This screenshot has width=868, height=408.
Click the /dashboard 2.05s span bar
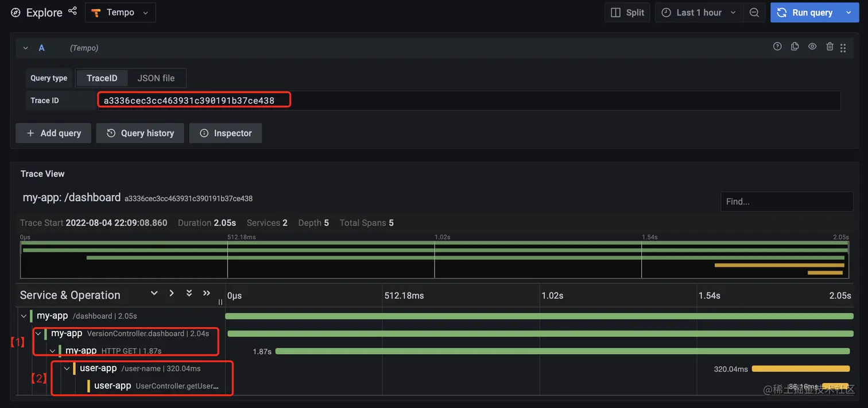coord(539,316)
